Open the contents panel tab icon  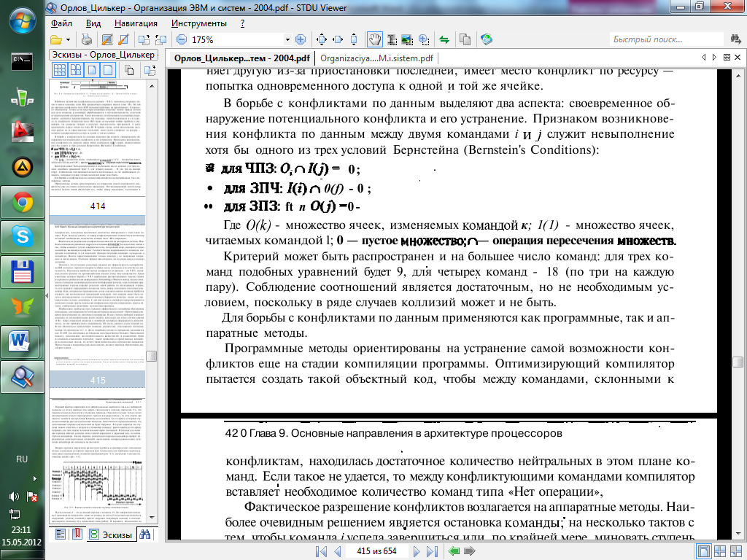tap(60, 534)
